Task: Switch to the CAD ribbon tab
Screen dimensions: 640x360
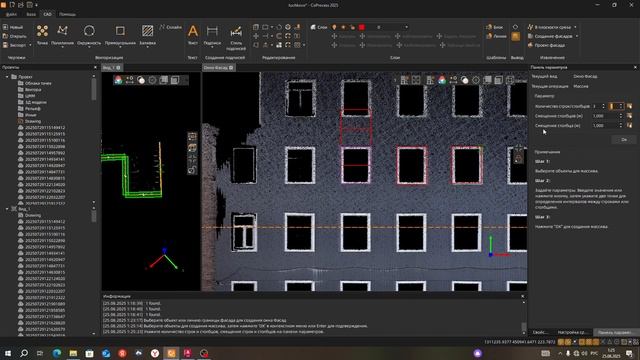Action: pyautogui.click(x=47, y=14)
